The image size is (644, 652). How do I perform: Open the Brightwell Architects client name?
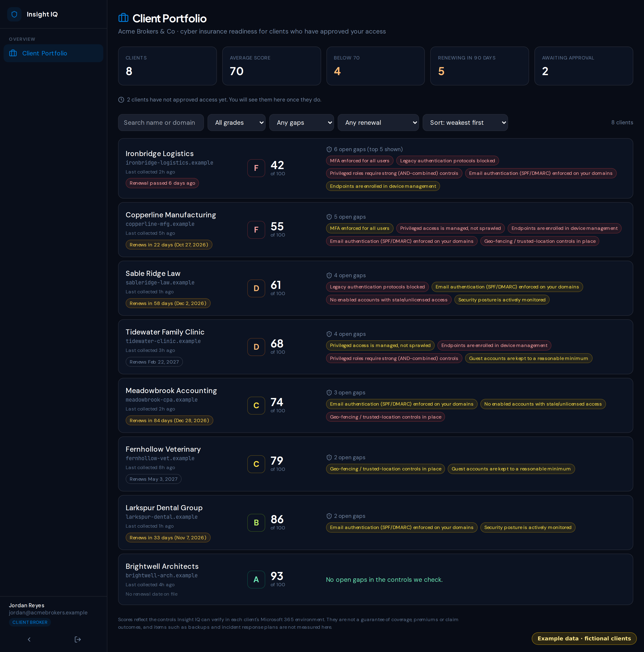point(162,566)
